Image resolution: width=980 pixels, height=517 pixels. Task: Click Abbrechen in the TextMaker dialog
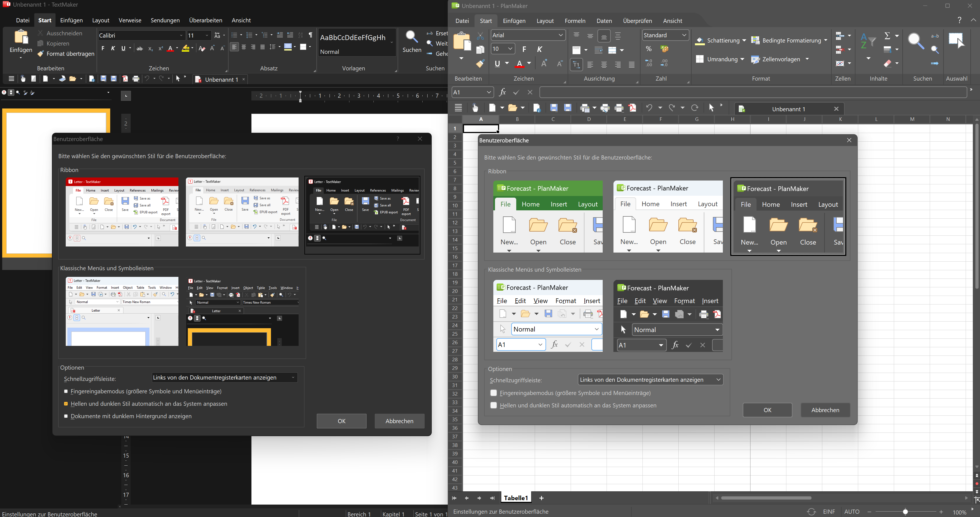click(399, 421)
